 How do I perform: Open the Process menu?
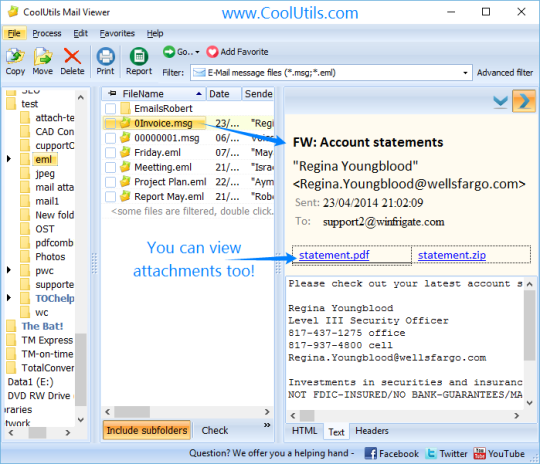click(x=47, y=33)
